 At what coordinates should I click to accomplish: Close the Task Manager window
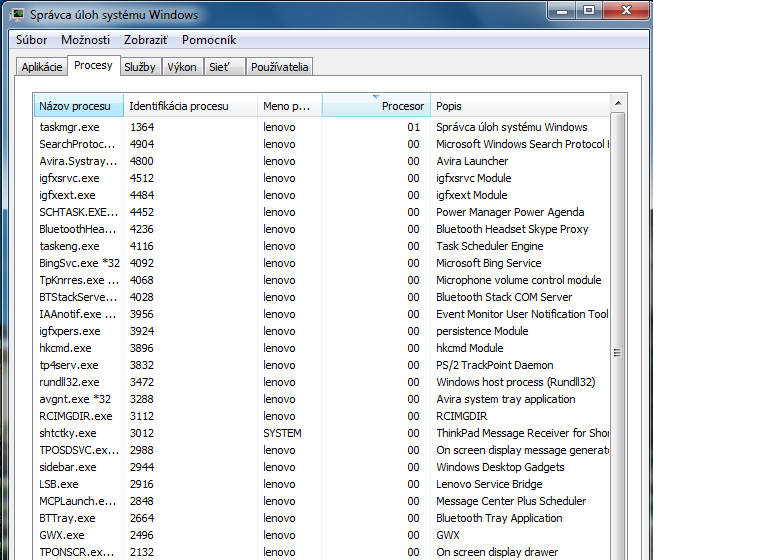626,11
